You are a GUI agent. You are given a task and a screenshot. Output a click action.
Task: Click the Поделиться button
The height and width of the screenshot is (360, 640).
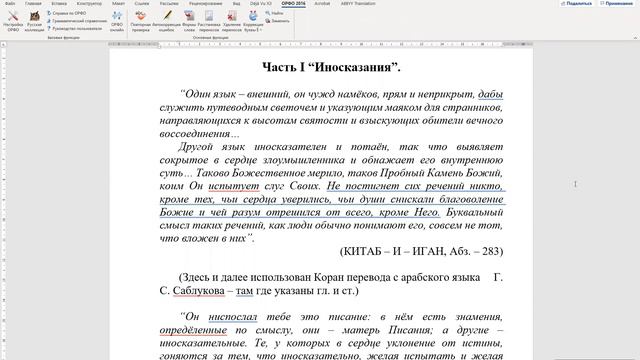click(576, 3)
